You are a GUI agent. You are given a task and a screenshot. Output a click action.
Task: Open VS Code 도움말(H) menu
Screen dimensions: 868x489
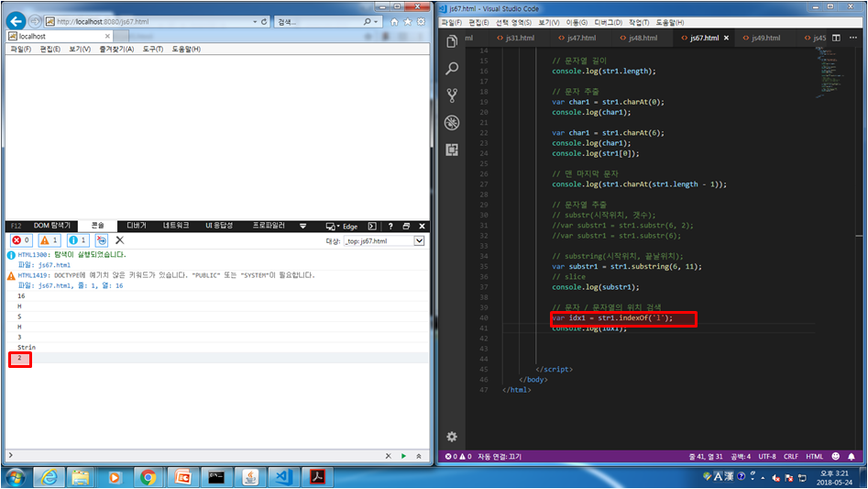[x=670, y=23]
